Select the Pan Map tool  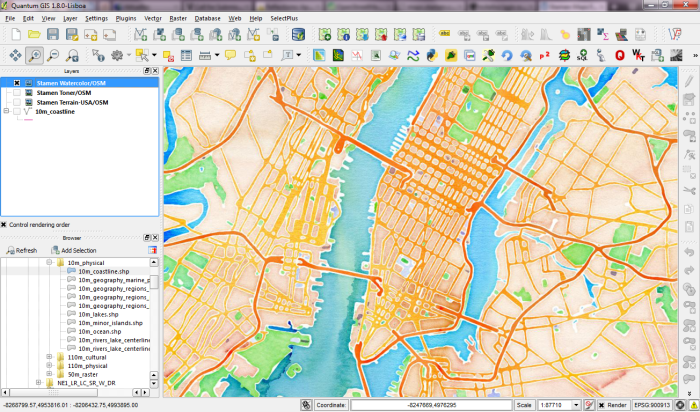coord(14,55)
